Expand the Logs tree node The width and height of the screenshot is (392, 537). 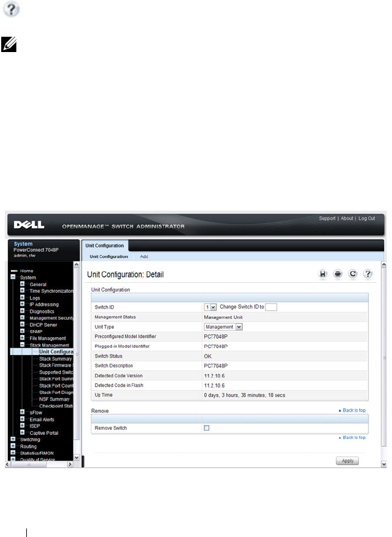[22, 297]
